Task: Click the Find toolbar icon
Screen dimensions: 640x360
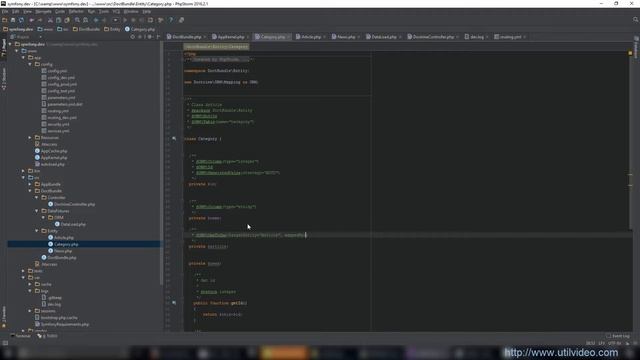Action: (77, 20)
